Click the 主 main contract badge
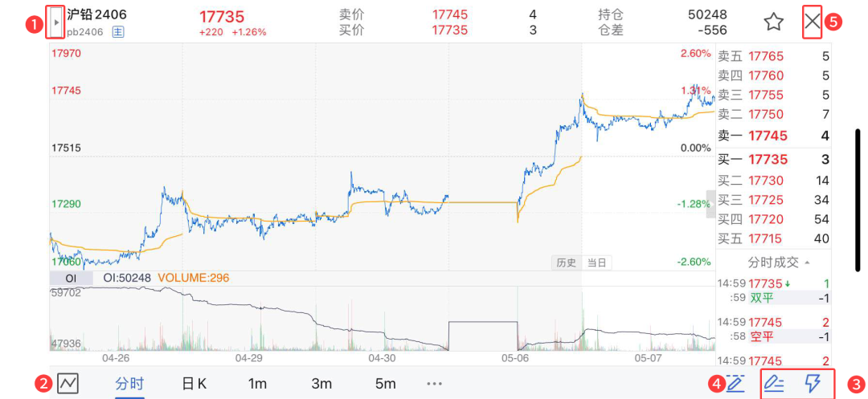 (x=118, y=32)
